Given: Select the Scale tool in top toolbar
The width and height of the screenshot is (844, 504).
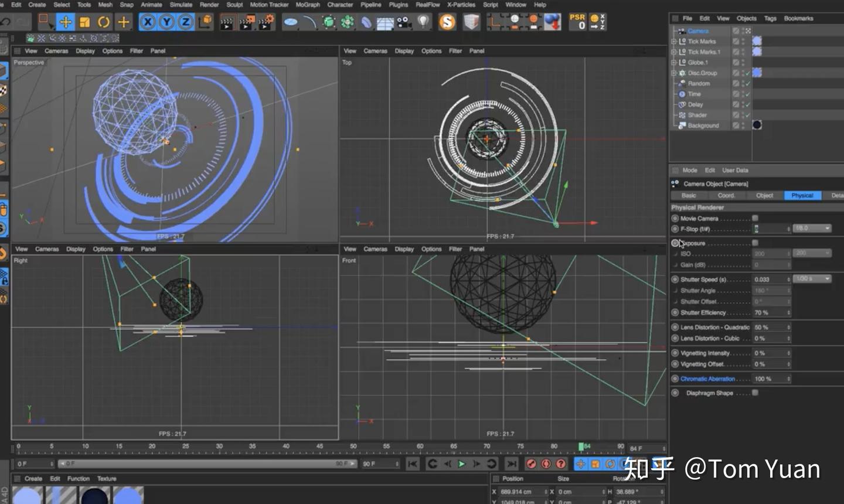Looking at the screenshot, I should [x=84, y=22].
